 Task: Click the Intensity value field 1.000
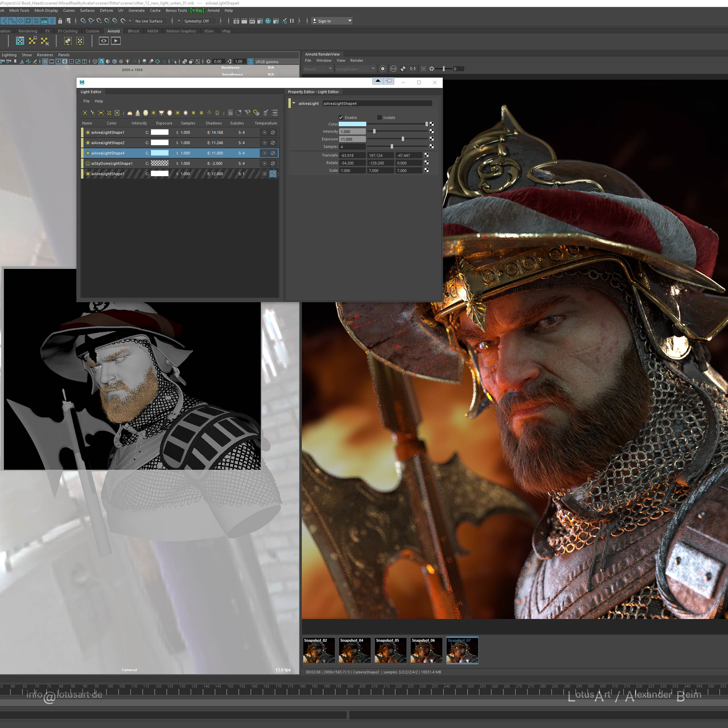352,132
